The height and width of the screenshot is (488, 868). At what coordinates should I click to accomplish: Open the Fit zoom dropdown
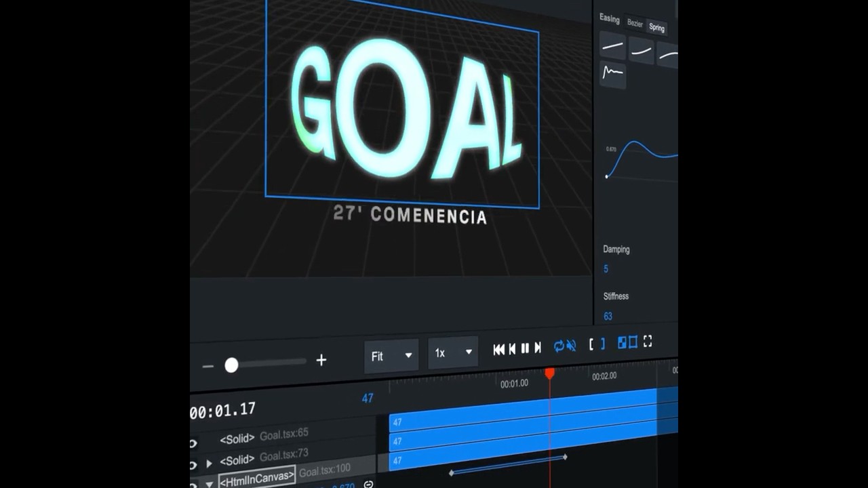pyautogui.click(x=391, y=355)
